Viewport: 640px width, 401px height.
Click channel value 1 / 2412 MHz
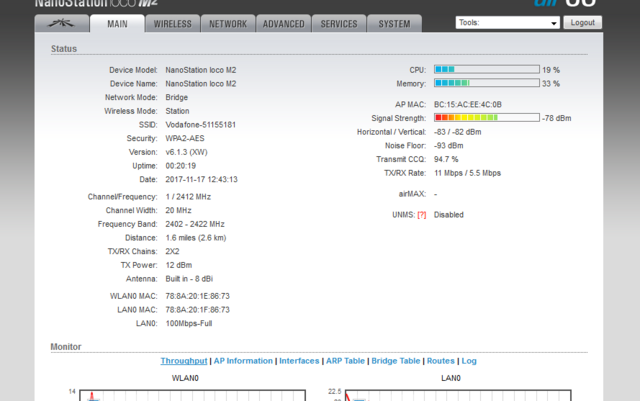pos(188,197)
